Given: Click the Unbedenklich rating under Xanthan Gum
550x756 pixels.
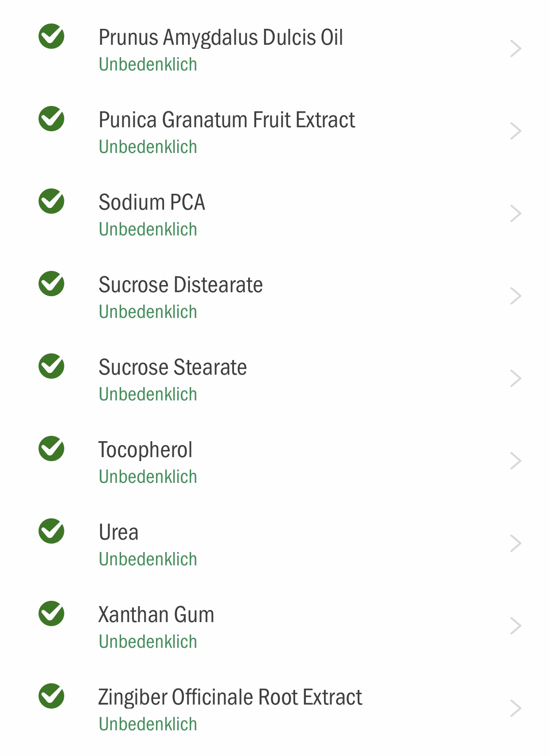Looking at the screenshot, I should click(x=148, y=642).
